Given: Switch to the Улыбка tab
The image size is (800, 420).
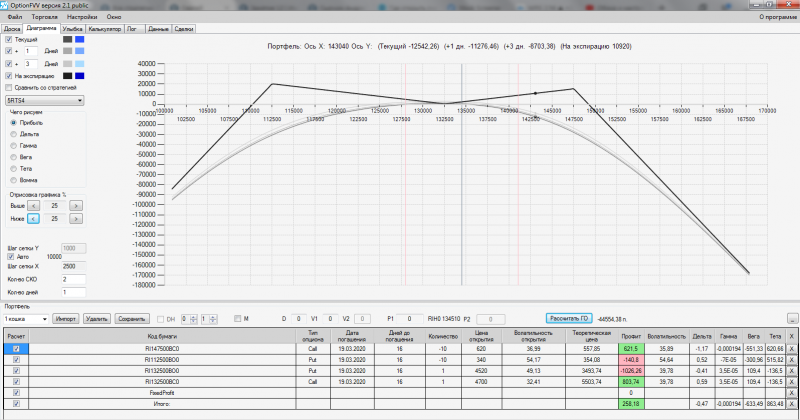Looking at the screenshot, I should pos(72,29).
